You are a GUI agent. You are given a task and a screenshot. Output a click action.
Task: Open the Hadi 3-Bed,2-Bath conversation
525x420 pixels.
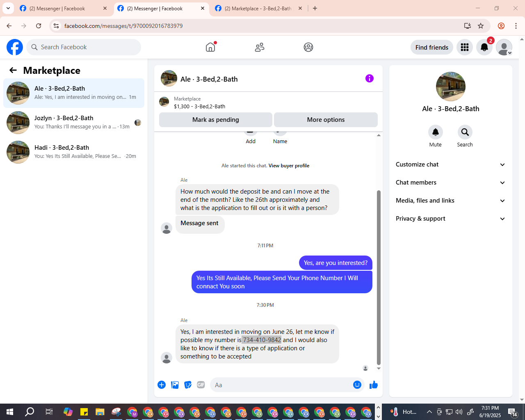pos(74,152)
